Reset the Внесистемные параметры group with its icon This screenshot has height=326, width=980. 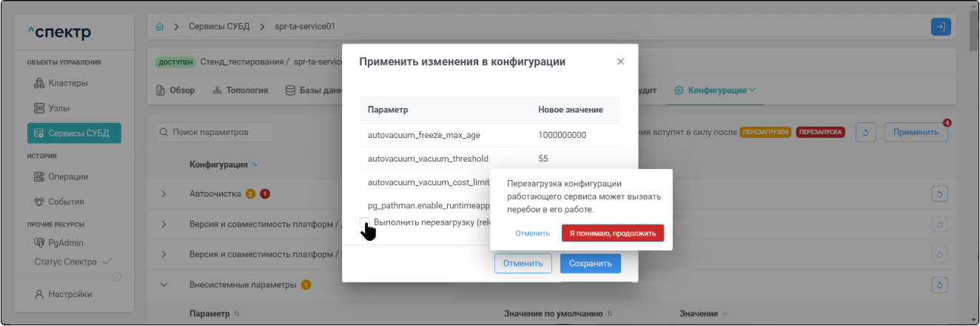point(940,285)
